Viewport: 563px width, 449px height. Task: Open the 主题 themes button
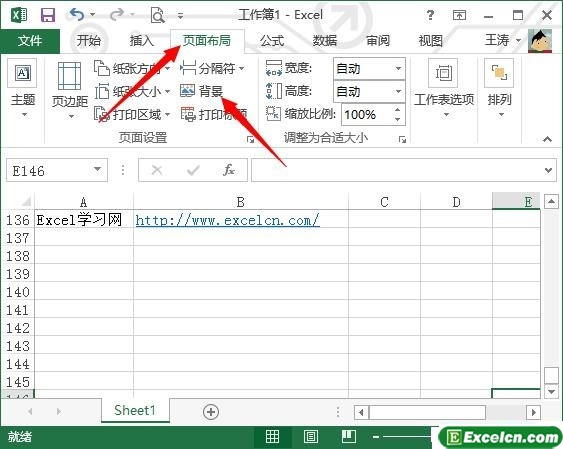tap(23, 88)
